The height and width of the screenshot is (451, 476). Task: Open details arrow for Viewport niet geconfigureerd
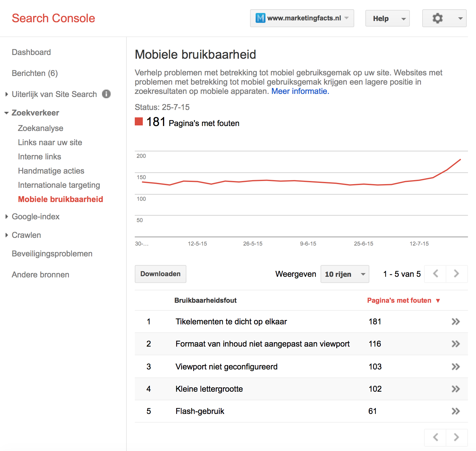pos(456,367)
